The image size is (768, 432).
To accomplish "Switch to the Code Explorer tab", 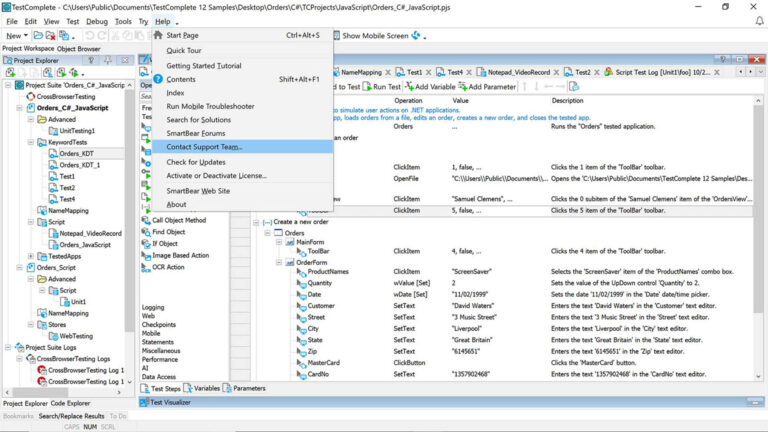I will 70,403.
